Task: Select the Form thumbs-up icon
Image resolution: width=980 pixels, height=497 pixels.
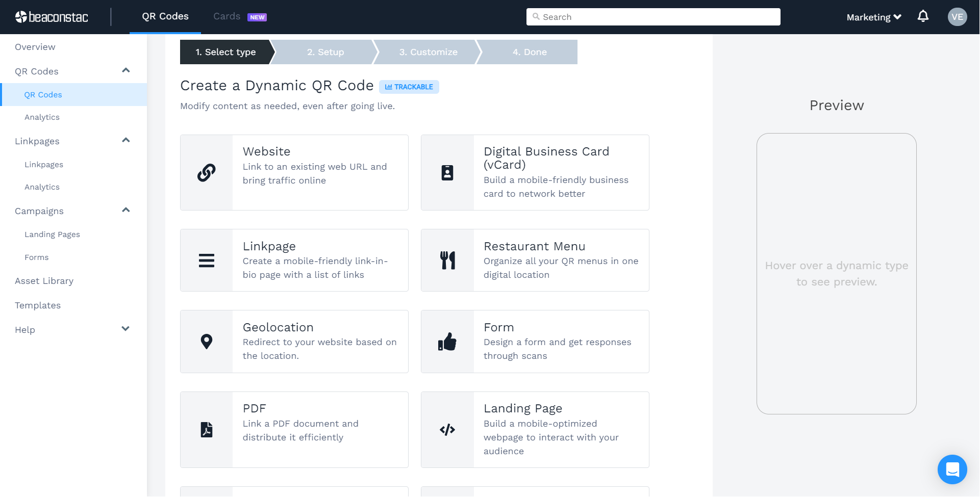Action: 447,342
